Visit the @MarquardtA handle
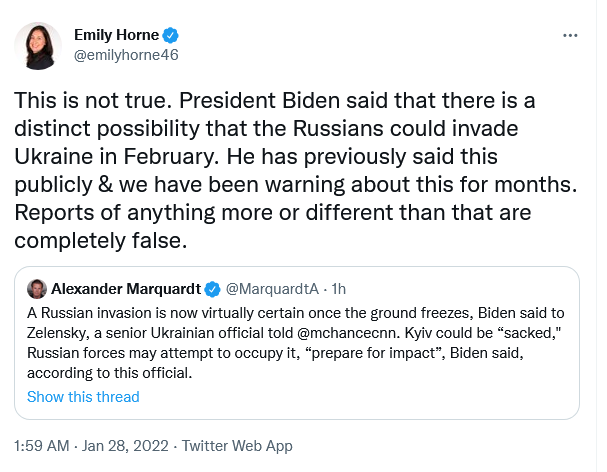Image resolution: width=607 pixels, height=472 pixels. pos(269,289)
